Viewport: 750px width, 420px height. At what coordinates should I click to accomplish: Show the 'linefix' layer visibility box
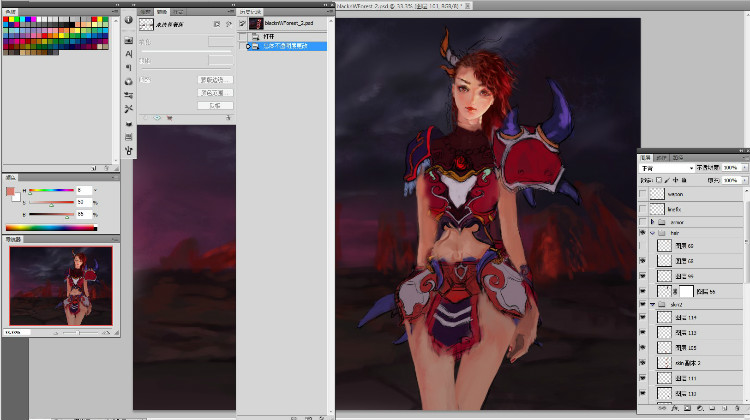642,209
